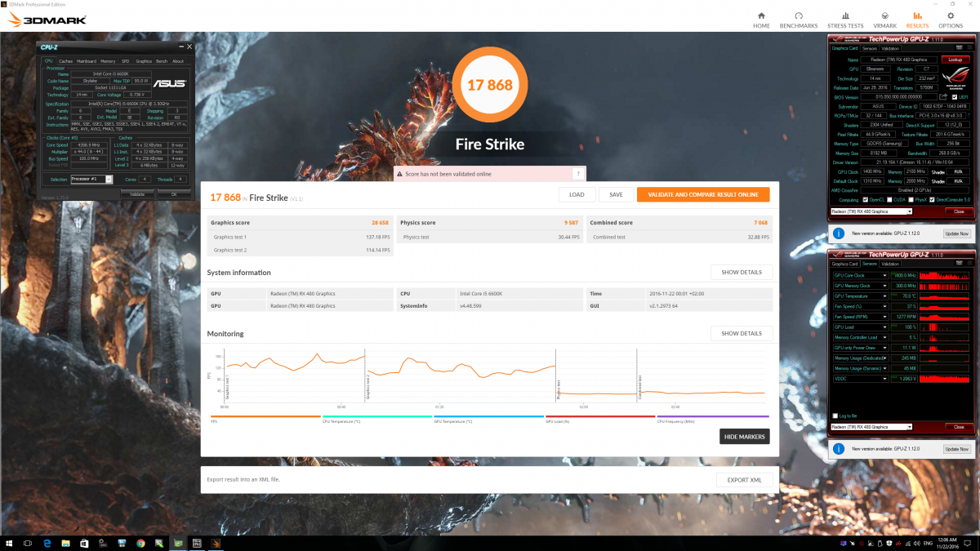Image resolution: width=980 pixels, height=551 pixels.
Task: Switch to the Caches tab in CPU-Z
Action: pos(65,60)
